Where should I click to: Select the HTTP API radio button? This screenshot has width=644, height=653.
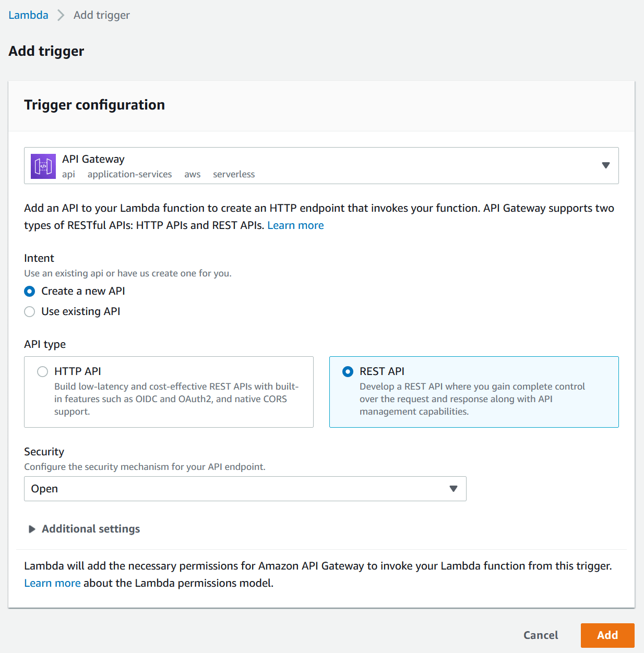[x=42, y=371]
